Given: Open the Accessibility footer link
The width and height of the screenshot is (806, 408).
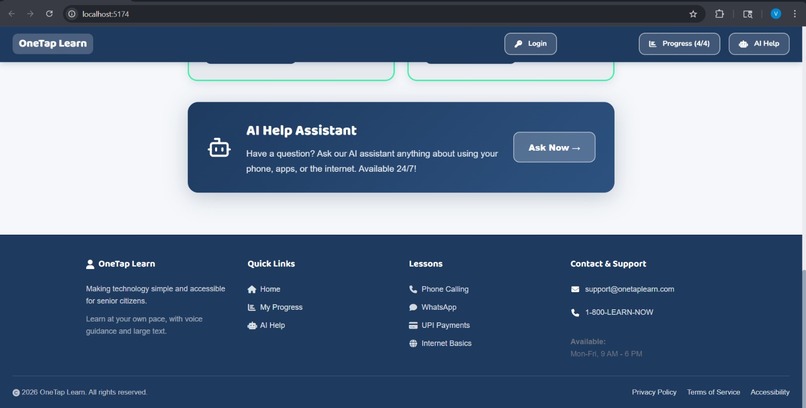Looking at the screenshot, I should click(x=770, y=392).
